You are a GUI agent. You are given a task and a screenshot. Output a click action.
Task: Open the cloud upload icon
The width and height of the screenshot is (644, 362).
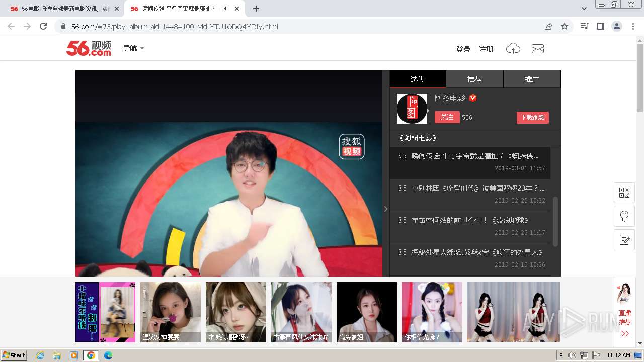pos(513,49)
